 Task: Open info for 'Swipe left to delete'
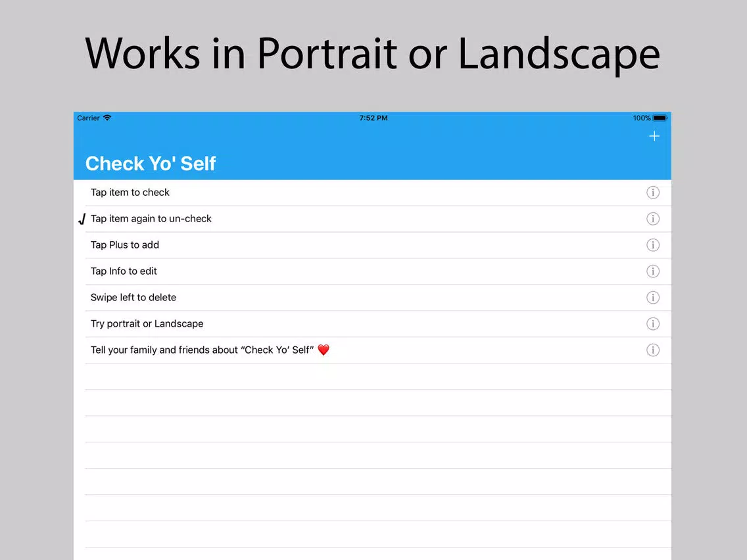[653, 297]
